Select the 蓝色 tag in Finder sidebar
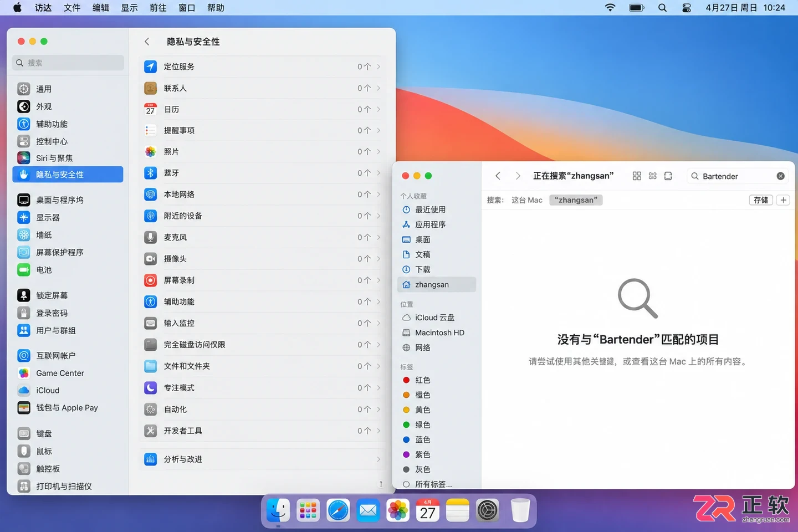 click(x=436, y=439)
